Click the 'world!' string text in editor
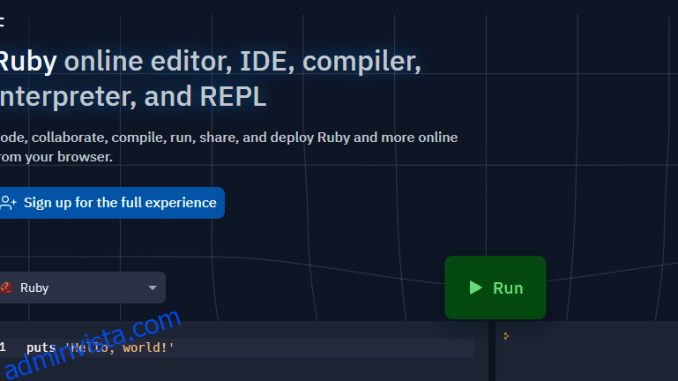 click(x=148, y=347)
